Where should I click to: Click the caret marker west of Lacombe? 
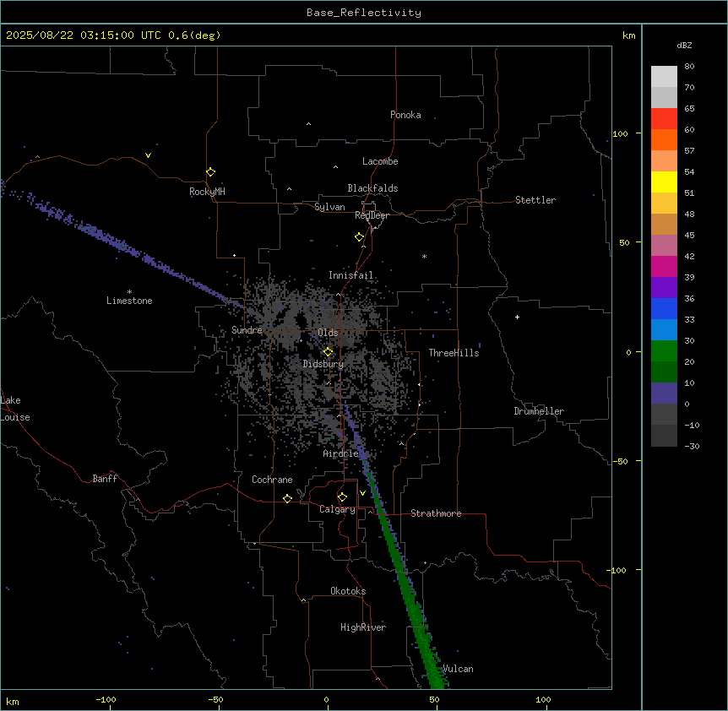coord(335,167)
